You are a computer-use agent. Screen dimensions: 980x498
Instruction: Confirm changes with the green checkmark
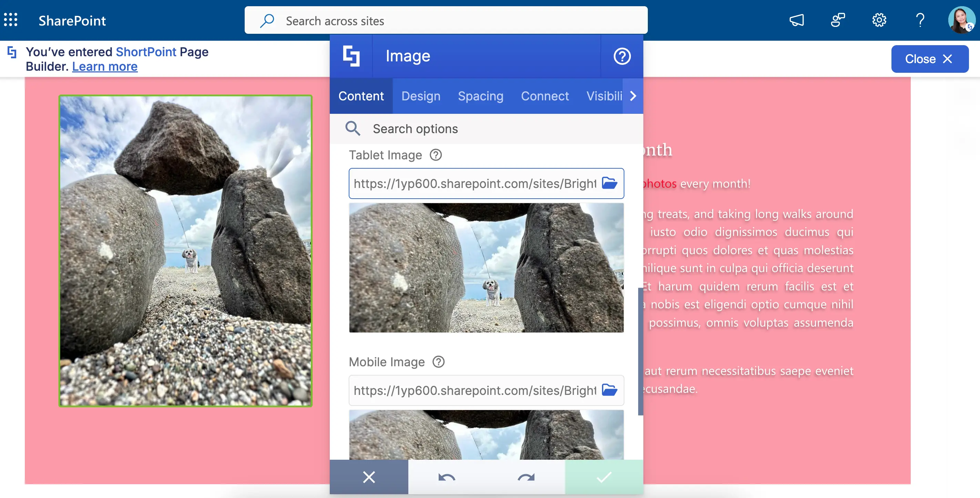point(604,477)
